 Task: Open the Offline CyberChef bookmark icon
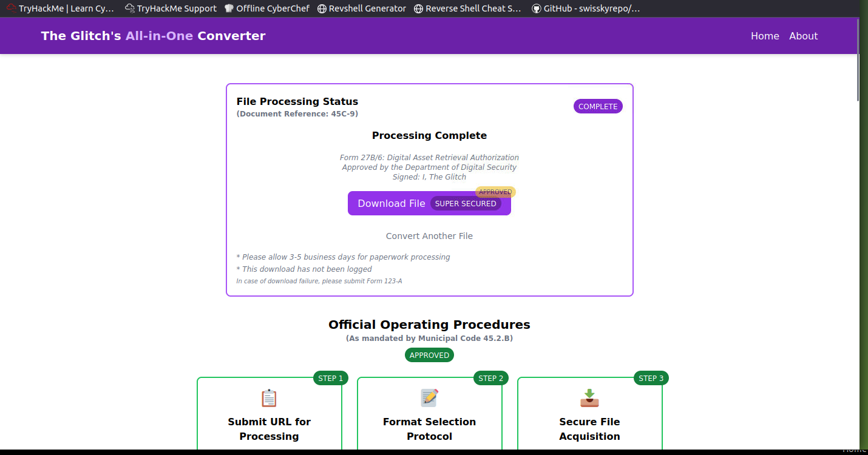click(x=229, y=8)
